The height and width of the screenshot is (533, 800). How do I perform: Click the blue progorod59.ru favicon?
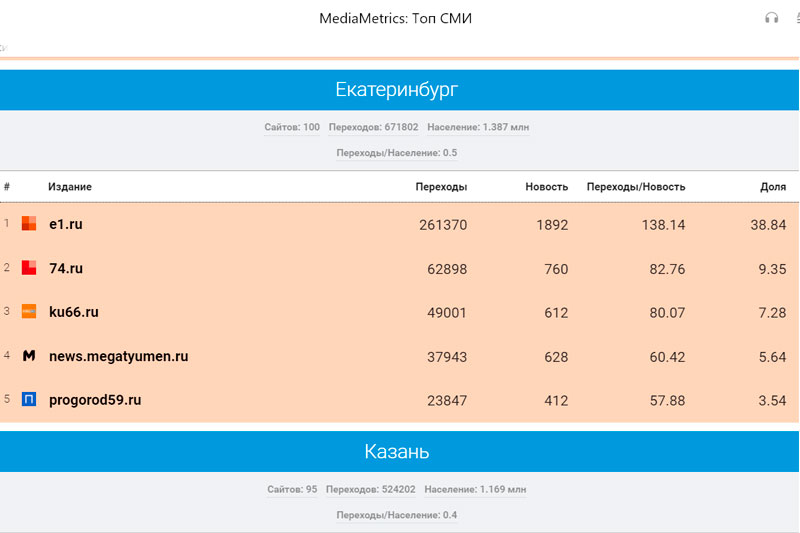(29, 400)
